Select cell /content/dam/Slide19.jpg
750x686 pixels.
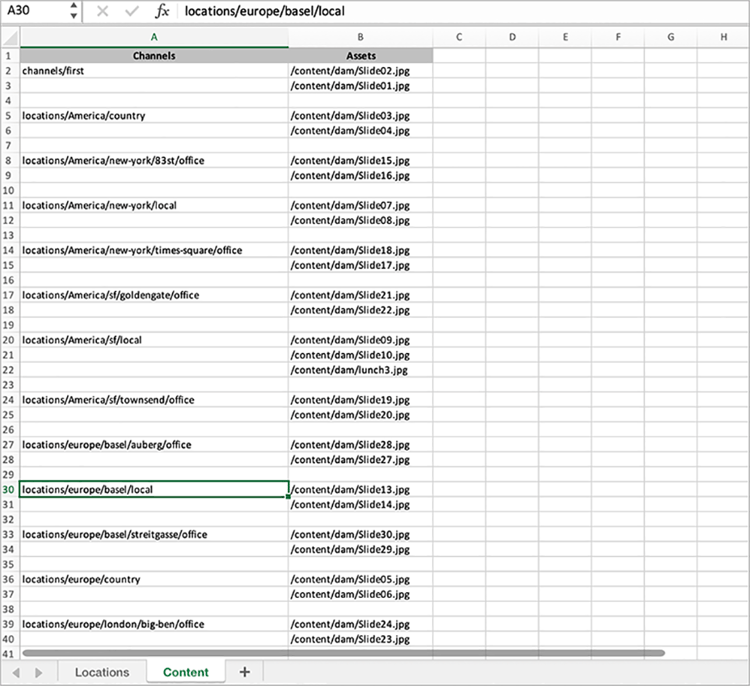click(x=361, y=400)
